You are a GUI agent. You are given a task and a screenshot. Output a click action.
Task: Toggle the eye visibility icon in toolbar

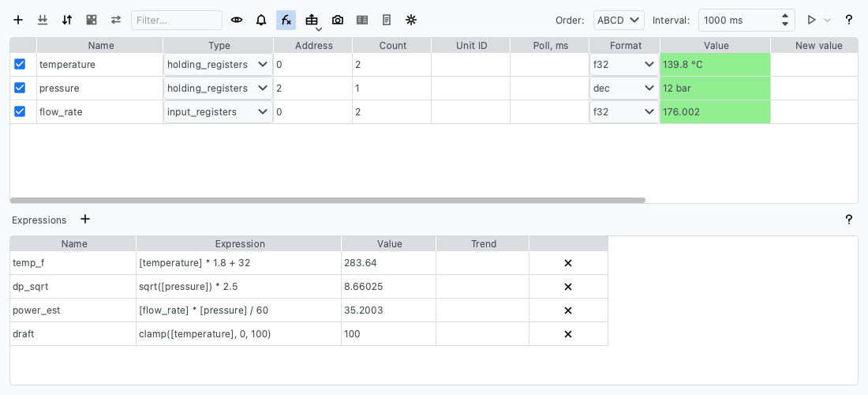coord(237,20)
